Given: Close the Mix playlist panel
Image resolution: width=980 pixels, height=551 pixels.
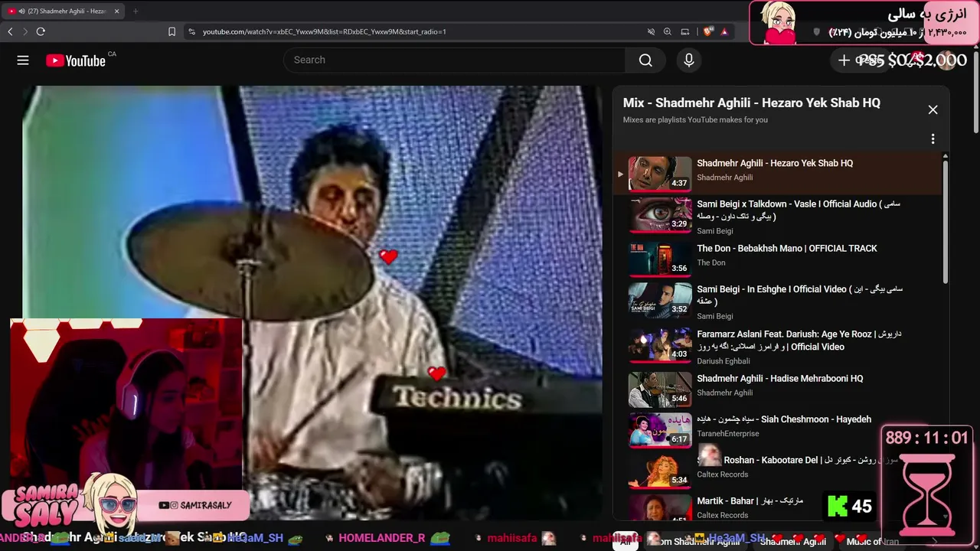Looking at the screenshot, I should 933,109.
